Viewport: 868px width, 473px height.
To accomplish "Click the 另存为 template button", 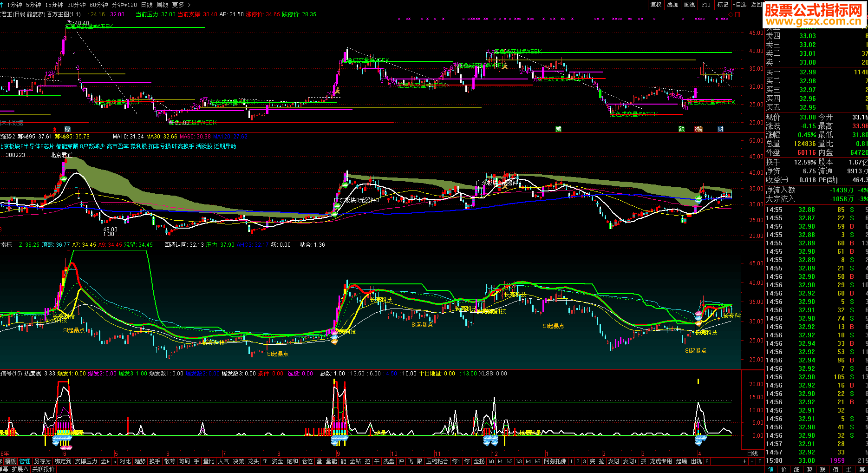I will point(42,461).
